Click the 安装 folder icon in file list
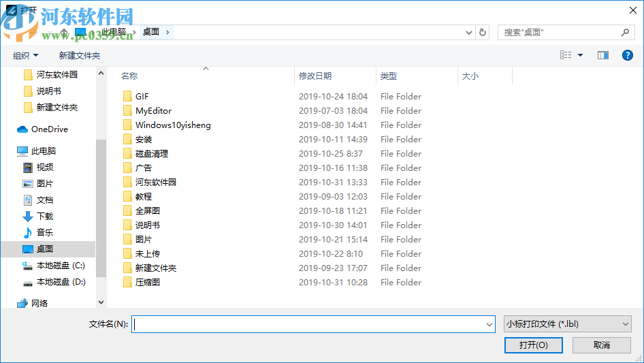 (x=127, y=140)
